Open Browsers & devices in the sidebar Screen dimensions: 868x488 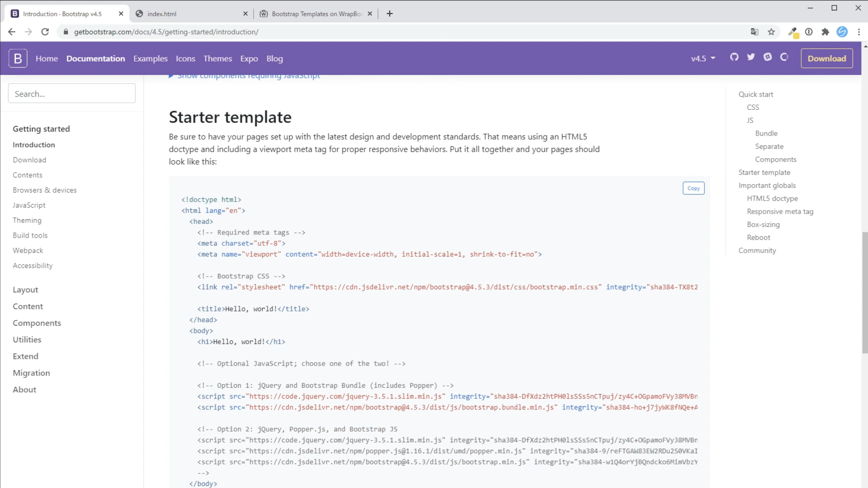tap(45, 190)
